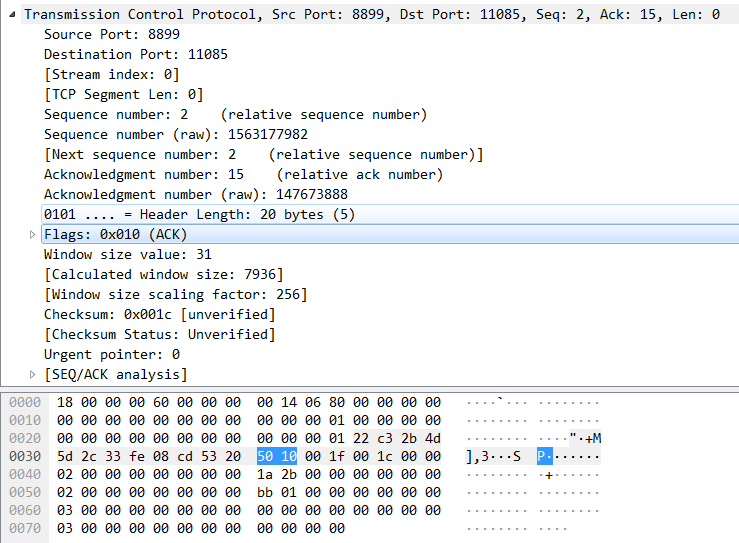Image resolution: width=739 pixels, height=543 pixels.
Task: Click hex offset 0000 label
Action: coord(25,402)
